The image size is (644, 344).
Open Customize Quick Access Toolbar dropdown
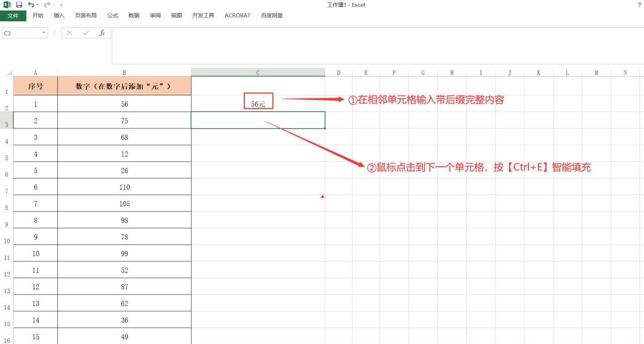(x=61, y=5)
